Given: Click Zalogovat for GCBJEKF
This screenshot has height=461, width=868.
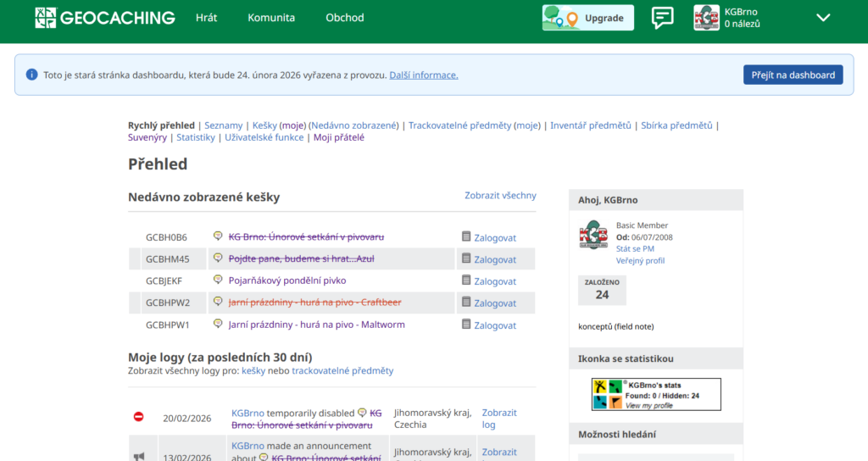Looking at the screenshot, I should (x=495, y=281).
